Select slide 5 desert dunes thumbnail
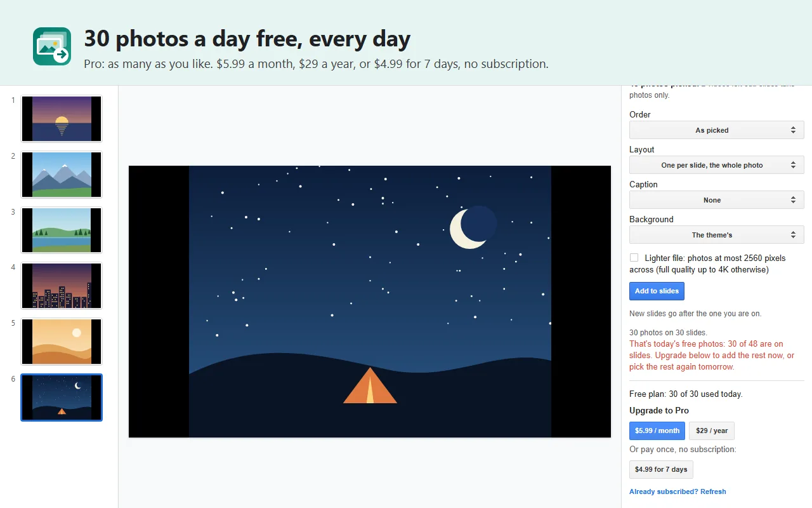Viewport: 812px width, 508px height. click(x=62, y=342)
